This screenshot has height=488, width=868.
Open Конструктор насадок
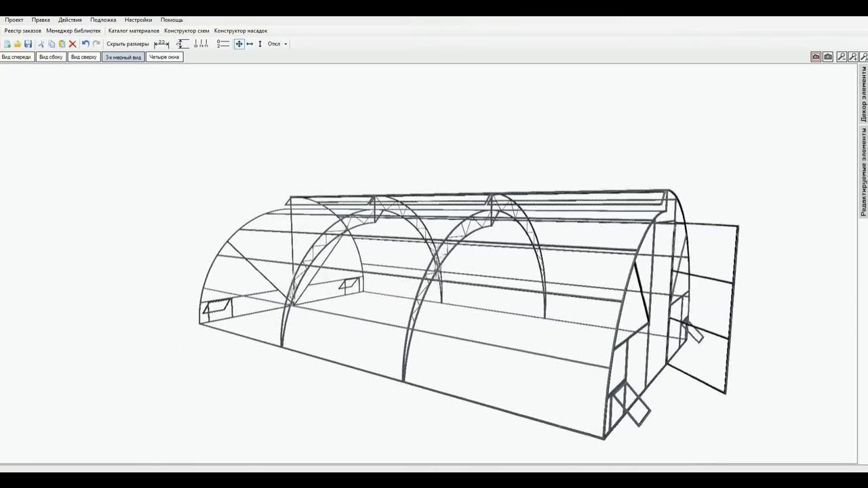241,30
